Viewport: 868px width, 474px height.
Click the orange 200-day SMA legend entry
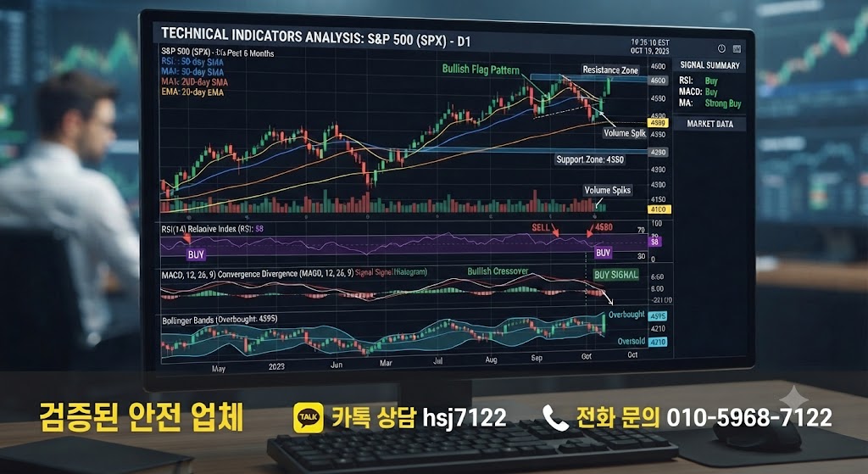194,82
